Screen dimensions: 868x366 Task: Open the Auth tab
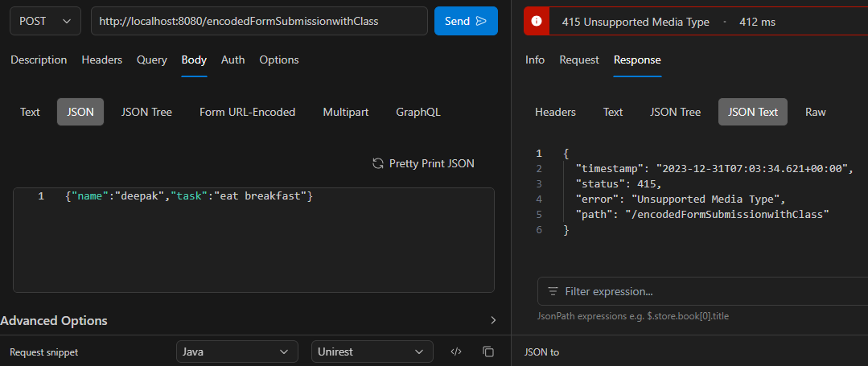point(233,60)
